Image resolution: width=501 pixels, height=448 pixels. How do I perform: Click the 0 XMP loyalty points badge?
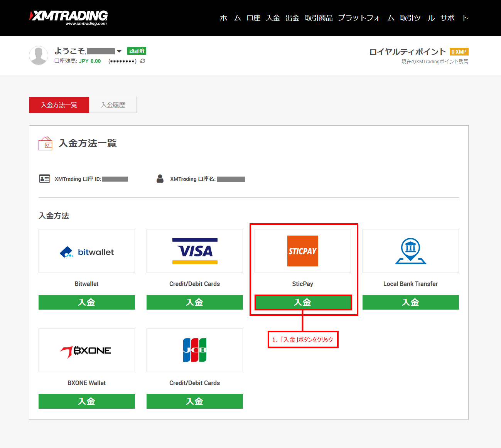click(459, 52)
